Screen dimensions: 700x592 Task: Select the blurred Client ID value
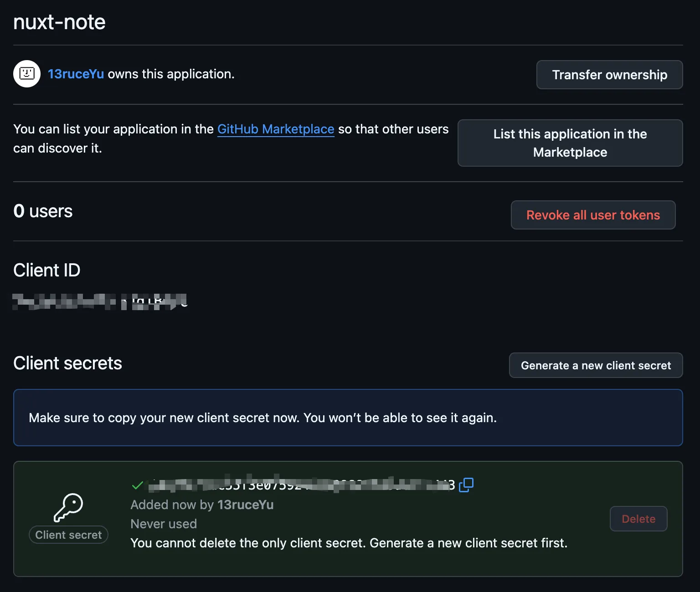tap(100, 301)
